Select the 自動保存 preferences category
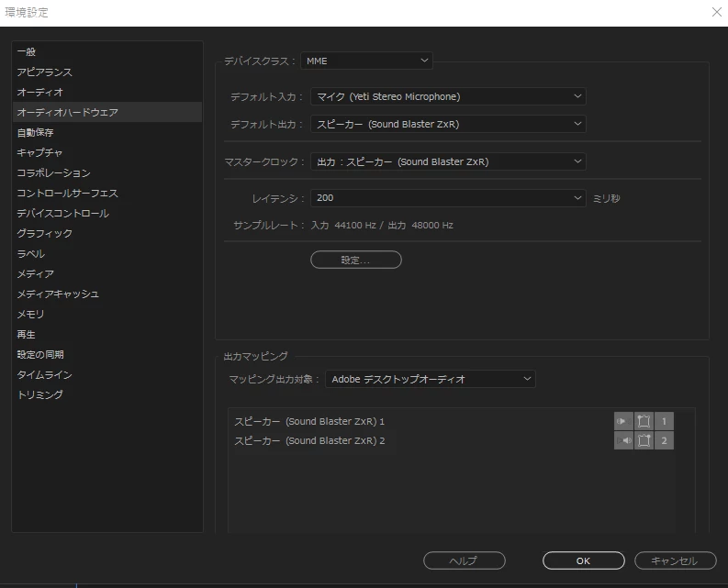This screenshot has height=588, width=728. (107, 132)
